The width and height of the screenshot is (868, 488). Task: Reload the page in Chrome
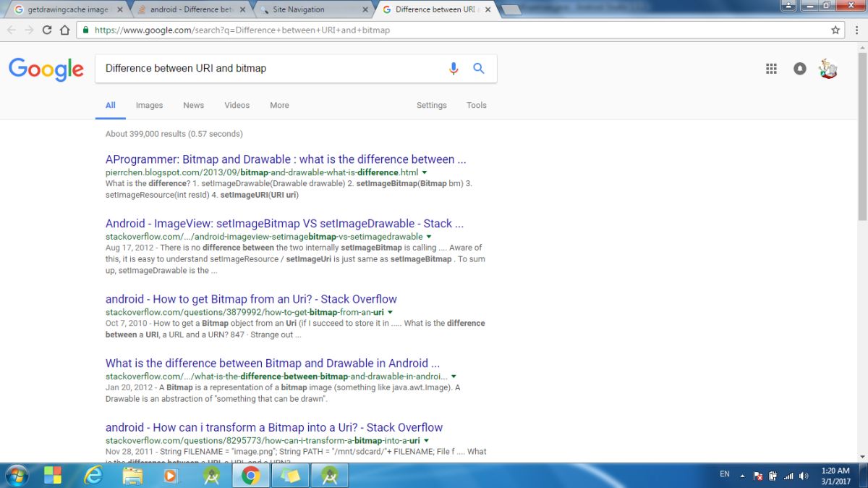coord(47,30)
